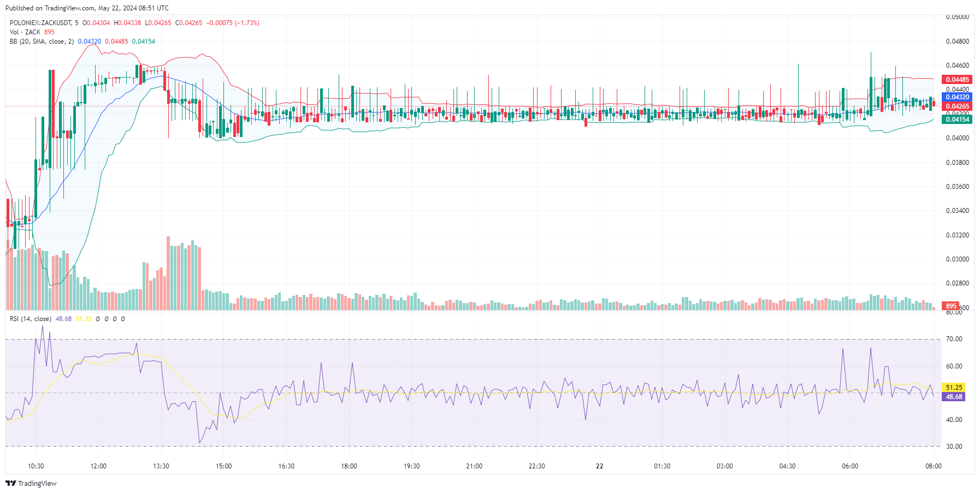
Task: Click the open price value O0.04304
Action: [x=96, y=23]
